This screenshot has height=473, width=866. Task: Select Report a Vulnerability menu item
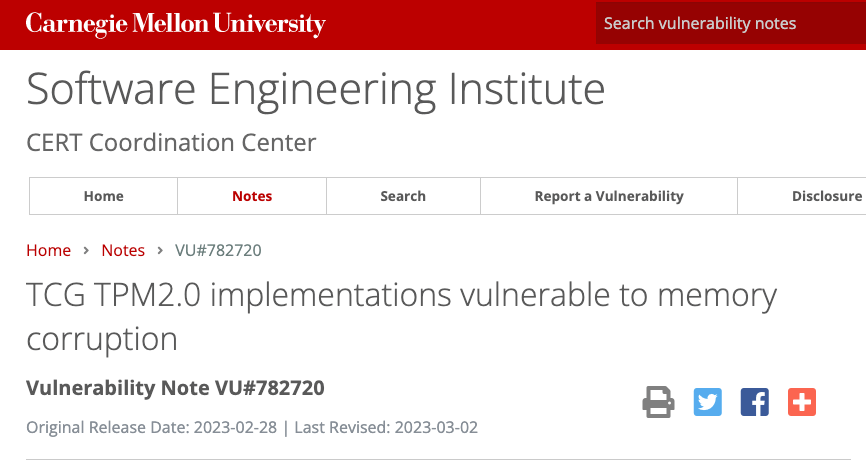coord(609,196)
